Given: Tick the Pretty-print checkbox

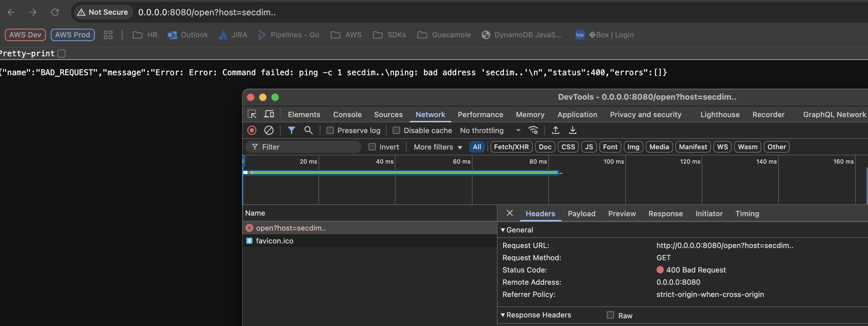Looking at the screenshot, I should (x=61, y=54).
